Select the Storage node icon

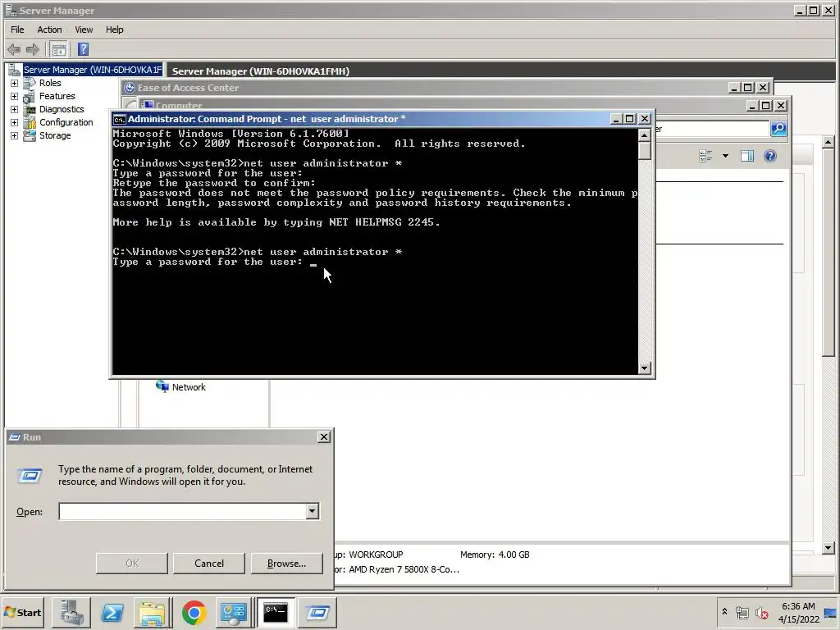pyautogui.click(x=30, y=135)
